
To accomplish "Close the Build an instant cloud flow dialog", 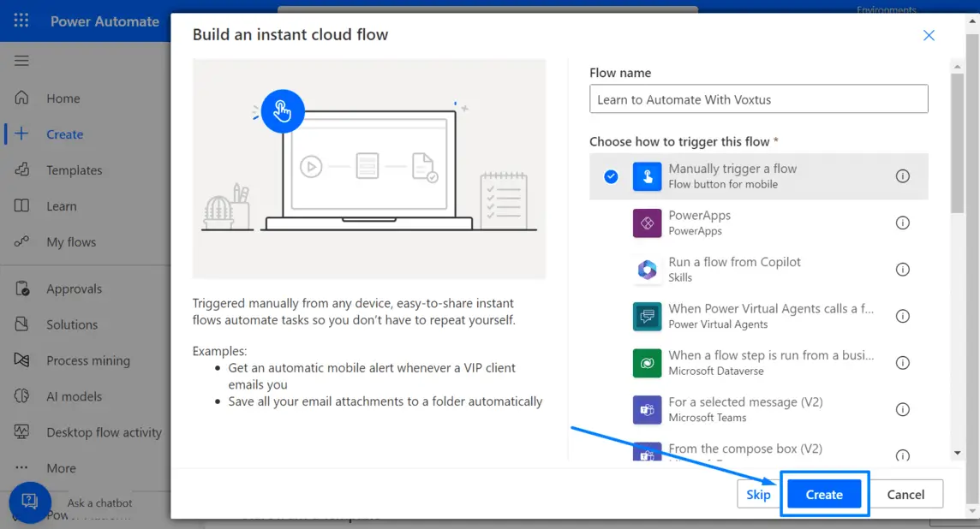I will pyautogui.click(x=929, y=35).
